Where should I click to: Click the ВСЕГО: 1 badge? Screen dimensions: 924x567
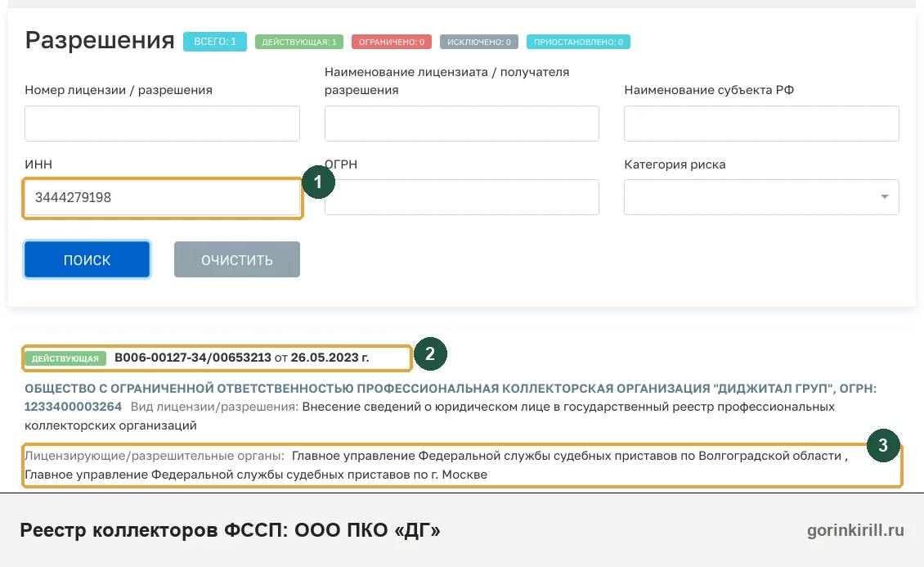pos(214,42)
